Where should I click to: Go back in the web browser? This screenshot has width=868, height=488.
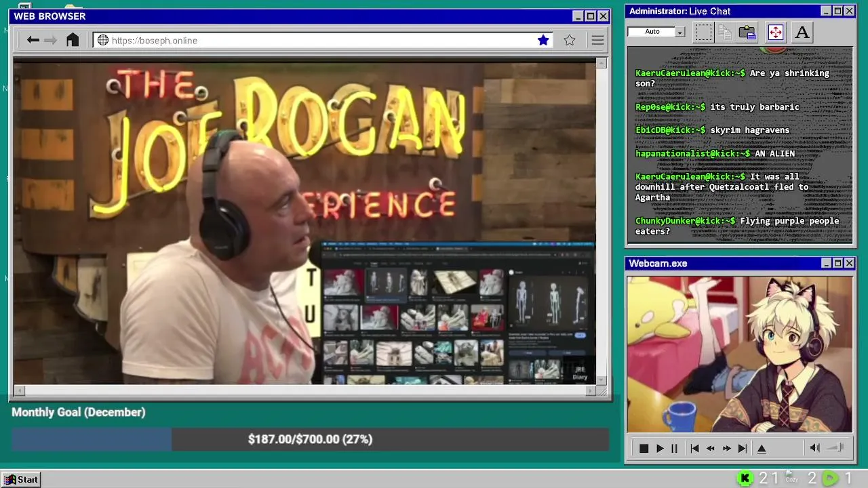[33, 41]
